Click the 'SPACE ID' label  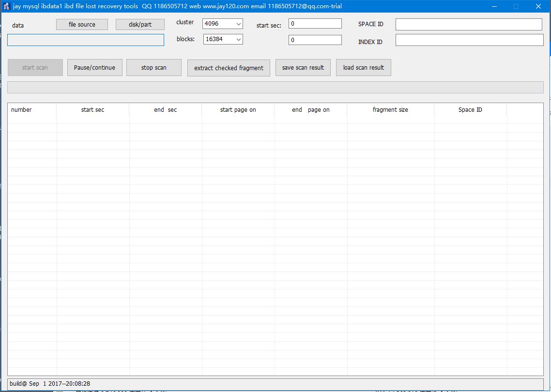point(371,24)
